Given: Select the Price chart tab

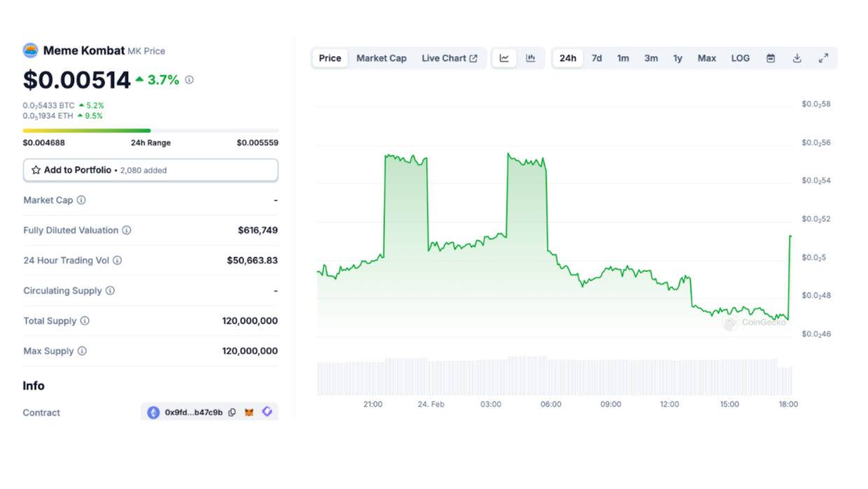Looking at the screenshot, I should 330,58.
